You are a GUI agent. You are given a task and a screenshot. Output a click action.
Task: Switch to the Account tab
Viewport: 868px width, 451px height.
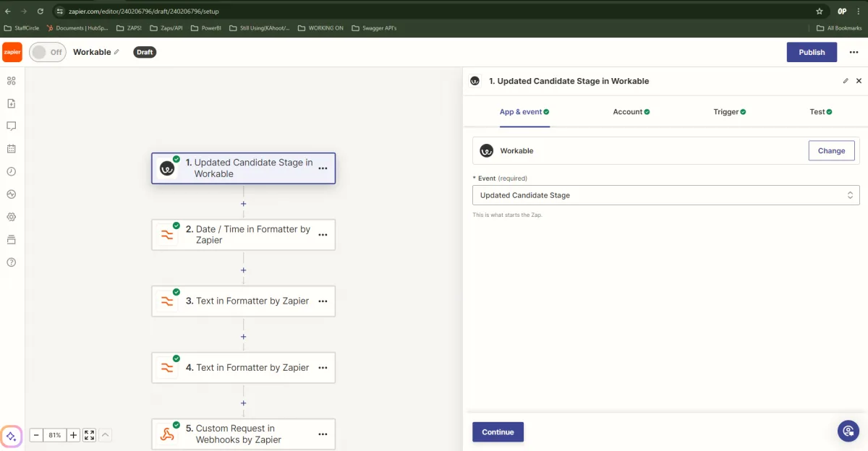631,112
